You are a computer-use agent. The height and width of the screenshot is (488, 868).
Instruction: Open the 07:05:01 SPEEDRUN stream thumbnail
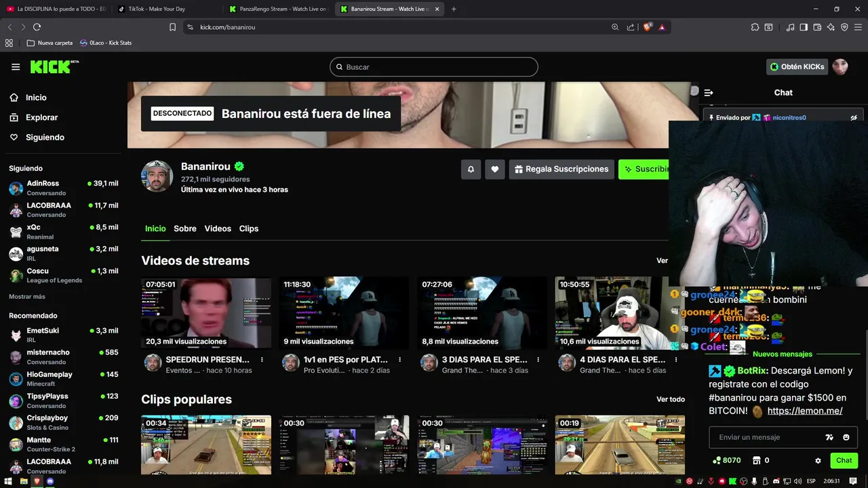(x=206, y=313)
